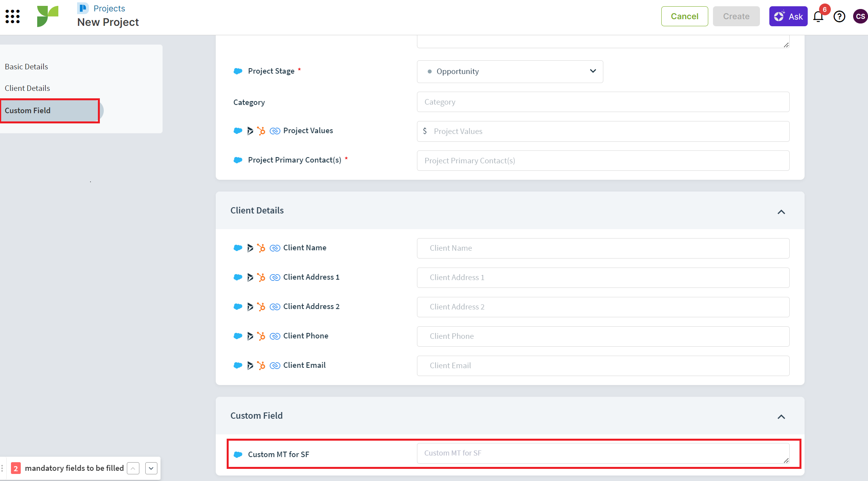Jump to Basic Details section
The image size is (868, 481).
26,67
